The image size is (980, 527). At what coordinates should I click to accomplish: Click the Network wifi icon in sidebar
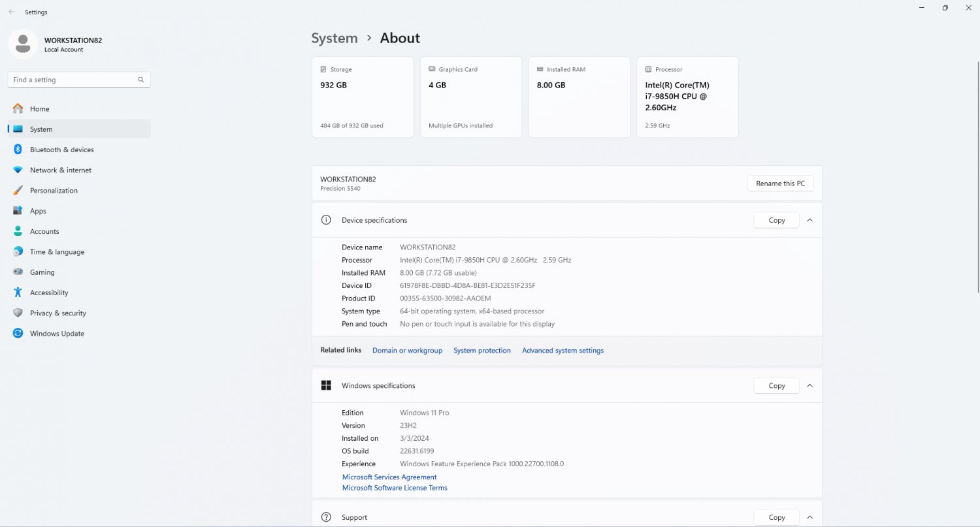(18, 170)
